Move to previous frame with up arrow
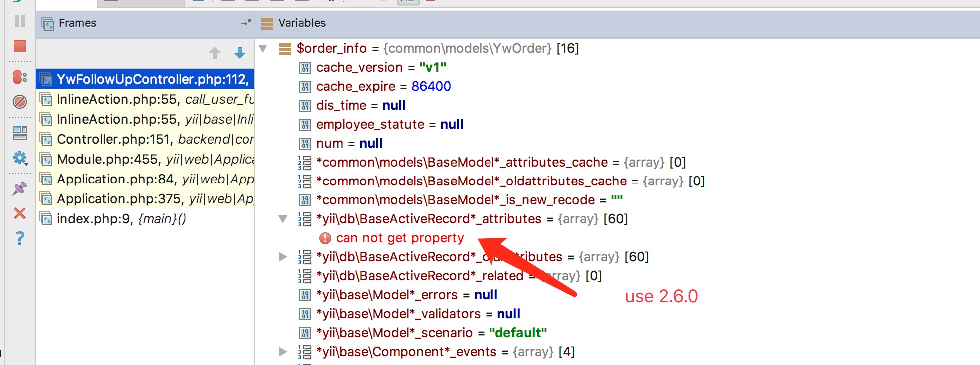Viewport: 980px width, 365px height. (x=215, y=53)
